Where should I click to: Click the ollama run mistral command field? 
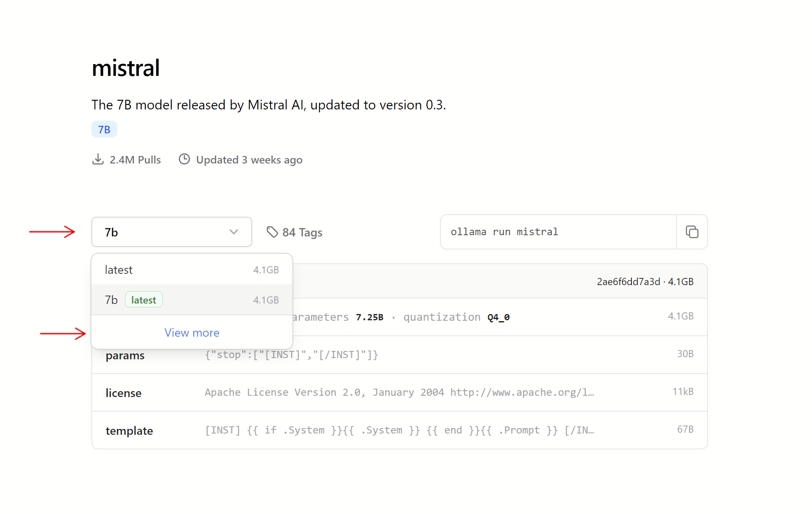click(x=558, y=232)
